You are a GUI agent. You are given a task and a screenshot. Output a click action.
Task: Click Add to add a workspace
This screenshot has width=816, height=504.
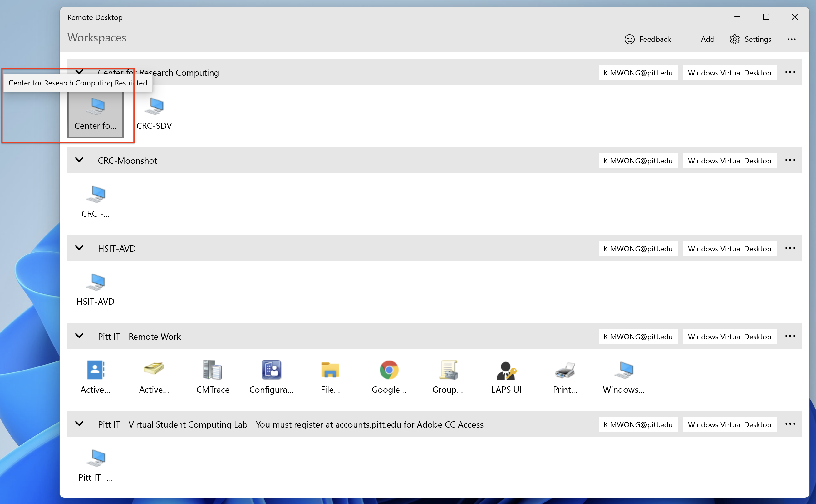700,39
